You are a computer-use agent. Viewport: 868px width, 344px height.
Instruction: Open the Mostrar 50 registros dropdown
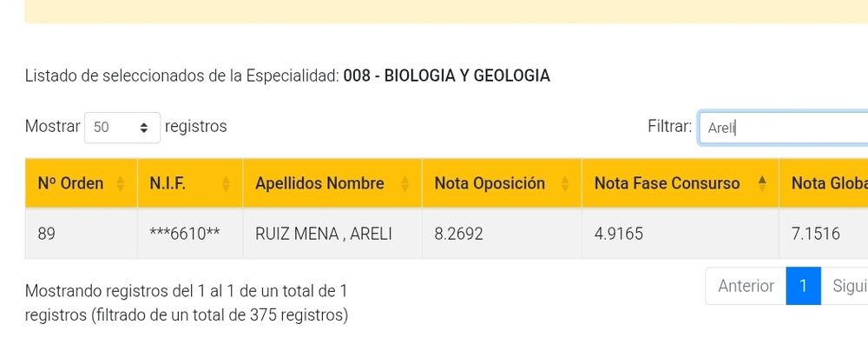pos(122,128)
